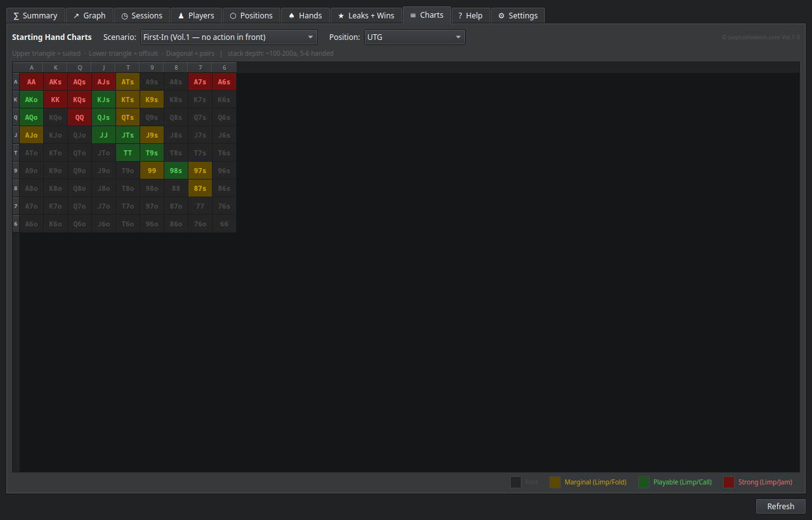Screen dimensions: 812x520
Task: Go to the Players tab
Action: 196,15
